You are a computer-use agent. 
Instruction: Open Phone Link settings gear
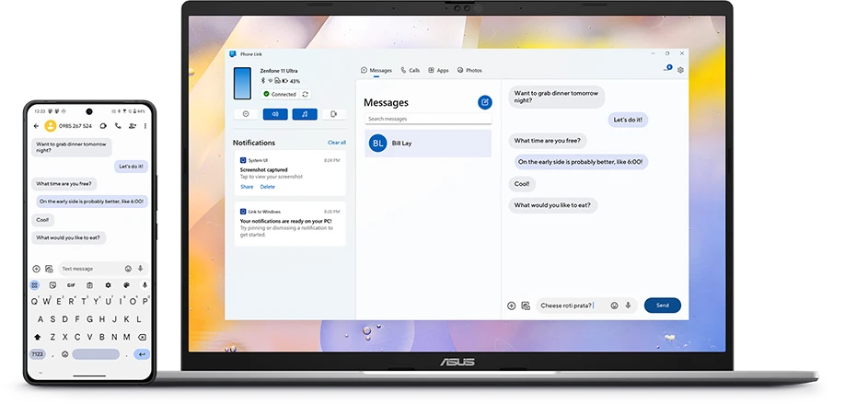coord(680,70)
